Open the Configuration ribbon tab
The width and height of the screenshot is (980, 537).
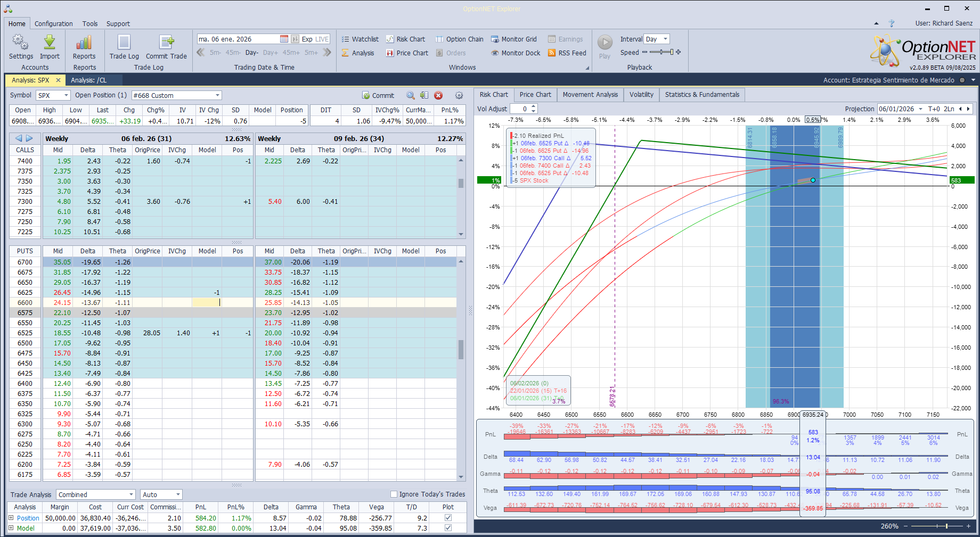(x=54, y=23)
